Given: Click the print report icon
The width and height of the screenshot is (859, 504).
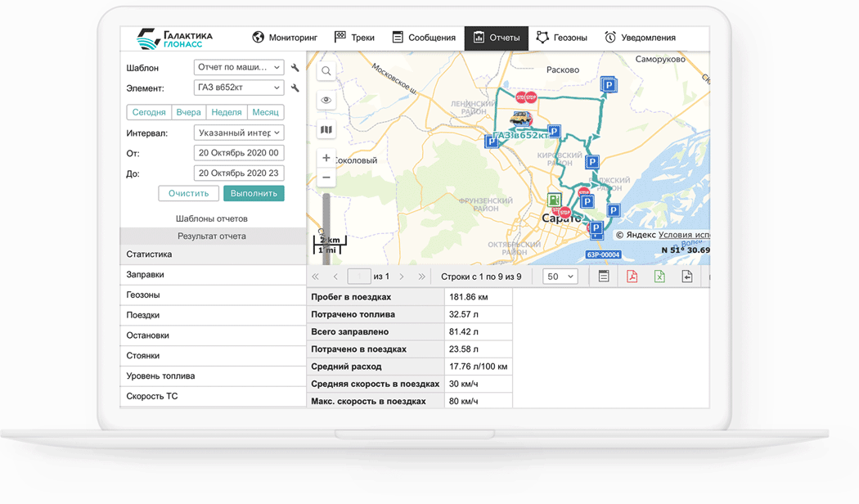Looking at the screenshot, I should (x=604, y=277).
